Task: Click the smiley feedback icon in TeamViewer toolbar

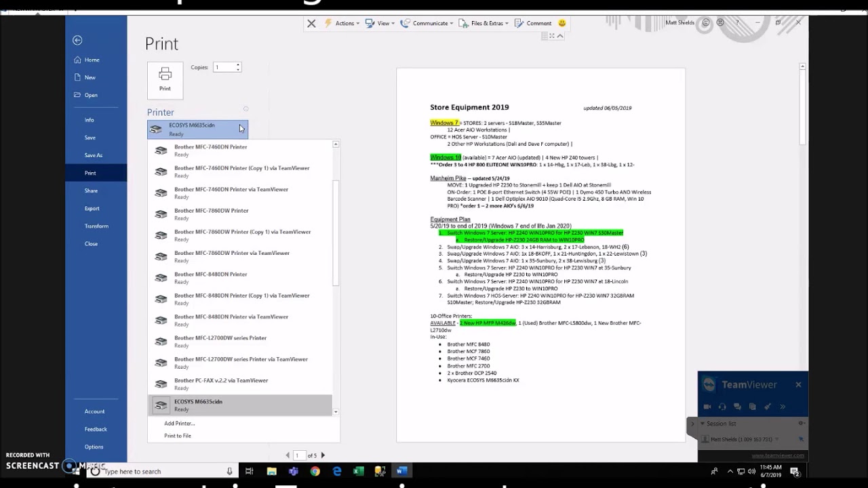Action: pyautogui.click(x=561, y=23)
